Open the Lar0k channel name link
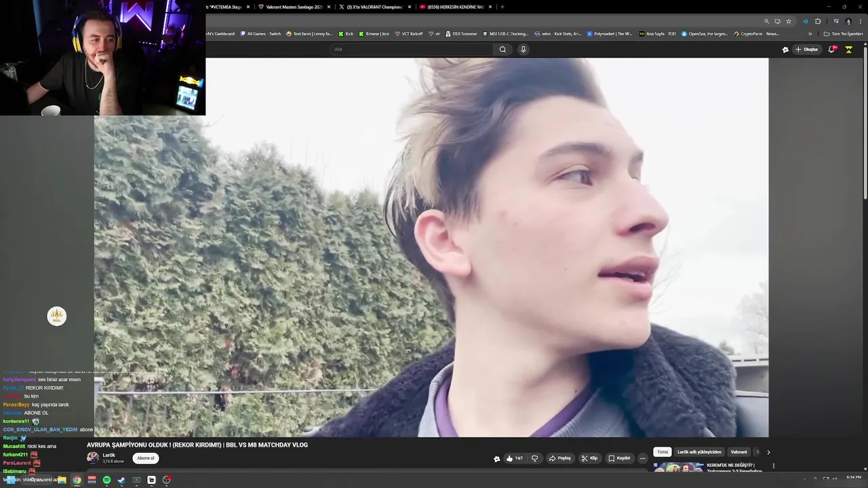Image resolution: width=868 pixels, height=488 pixels. tap(108, 455)
